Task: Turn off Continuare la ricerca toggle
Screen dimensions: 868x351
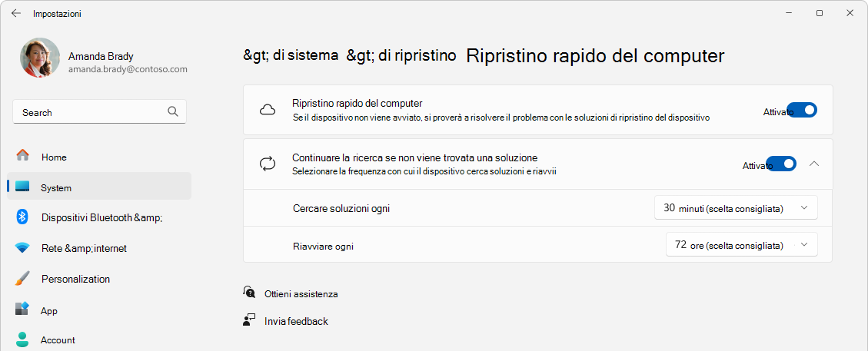Action: click(781, 164)
